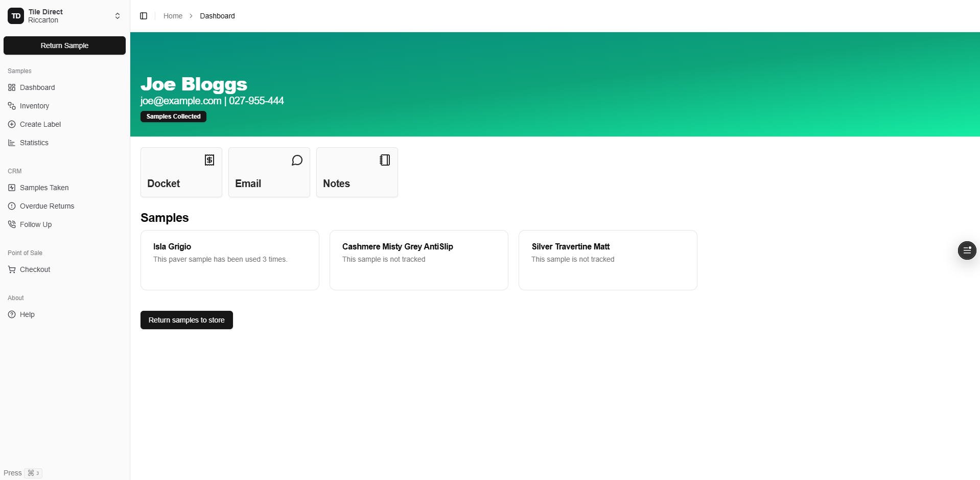Click the Overdue Returns alert icon
Screen dimensions: 980x480
click(x=12, y=206)
